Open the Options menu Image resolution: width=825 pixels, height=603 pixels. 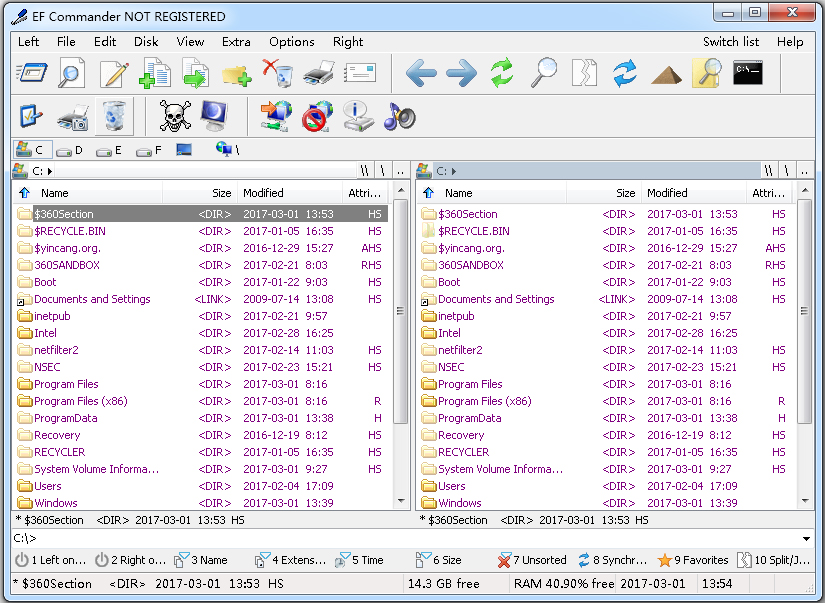(291, 42)
